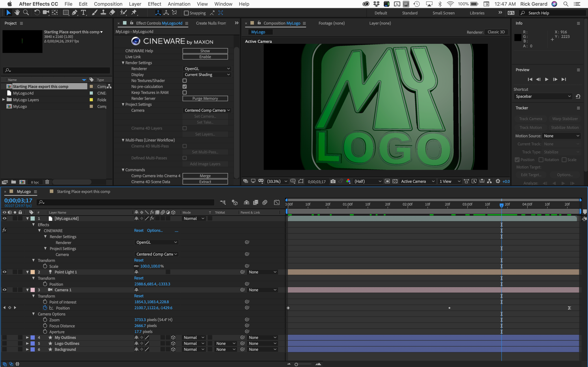588x367 pixels.
Task: Create new composition icon in Project panel
Action: (22, 182)
